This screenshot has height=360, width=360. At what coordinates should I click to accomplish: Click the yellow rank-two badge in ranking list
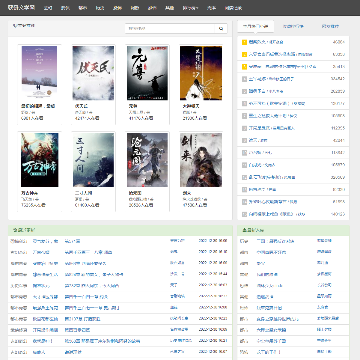coord(244,54)
